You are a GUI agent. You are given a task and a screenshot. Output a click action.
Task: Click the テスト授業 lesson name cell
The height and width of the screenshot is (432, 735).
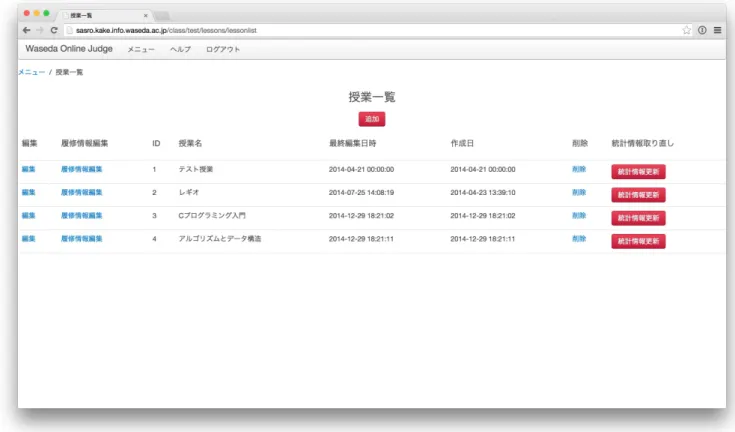tap(195, 169)
